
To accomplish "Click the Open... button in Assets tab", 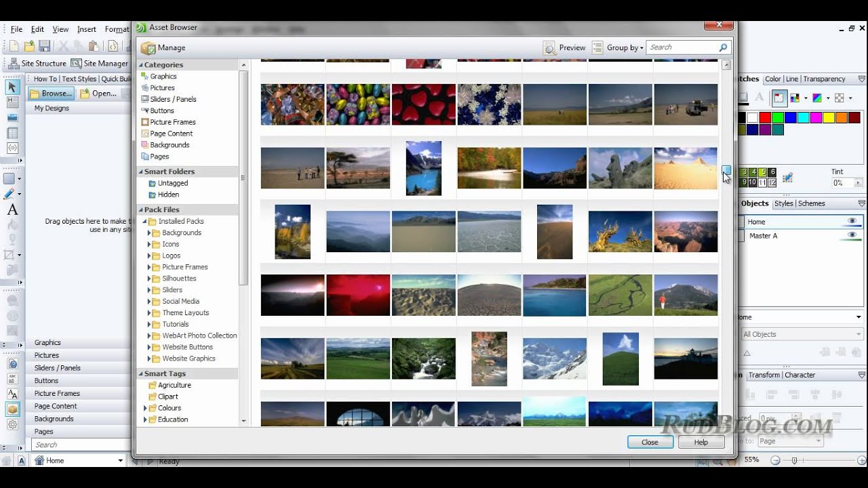I will coord(99,94).
